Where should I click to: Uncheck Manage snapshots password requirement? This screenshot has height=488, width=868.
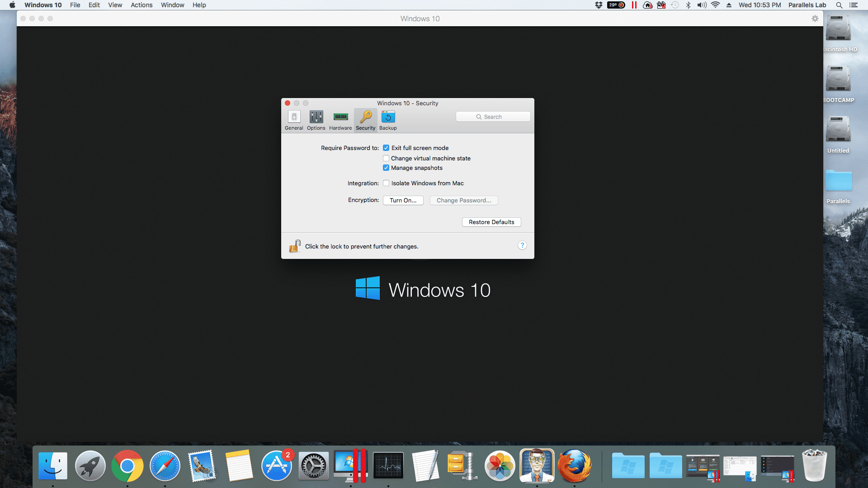click(386, 168)
